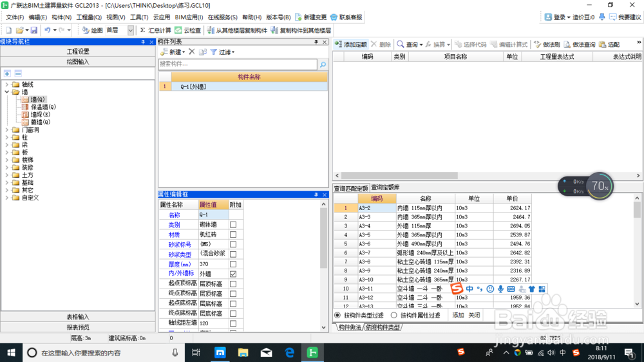Toggle the 类别 附加 checkbox
This screenshot has width=644, height=362.
[233, 225]
